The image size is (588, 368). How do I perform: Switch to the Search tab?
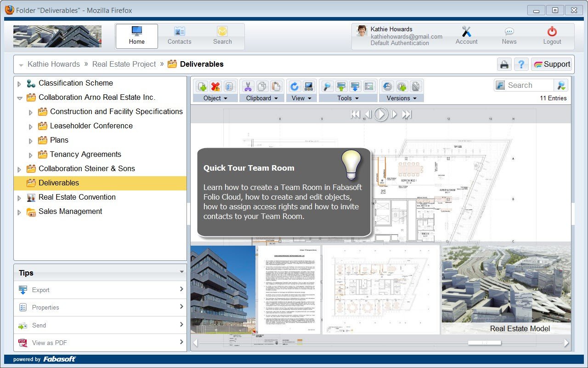[222, 36]
